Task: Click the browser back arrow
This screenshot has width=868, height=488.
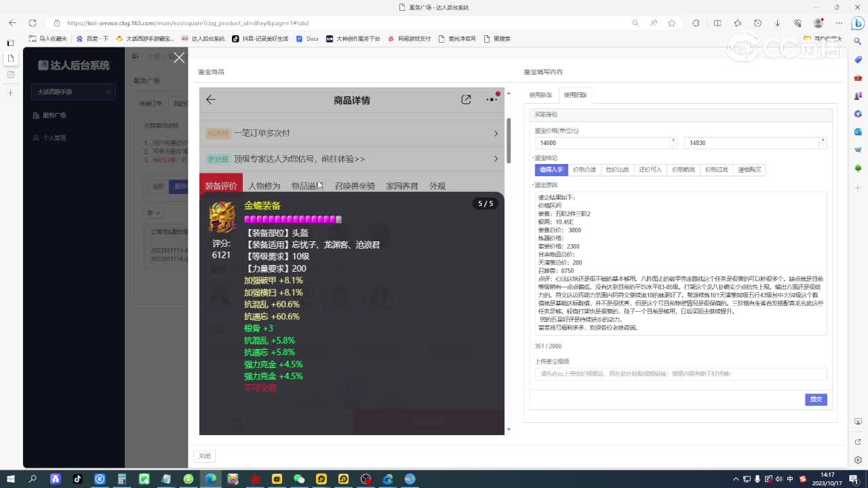Action: pos(12,23)
